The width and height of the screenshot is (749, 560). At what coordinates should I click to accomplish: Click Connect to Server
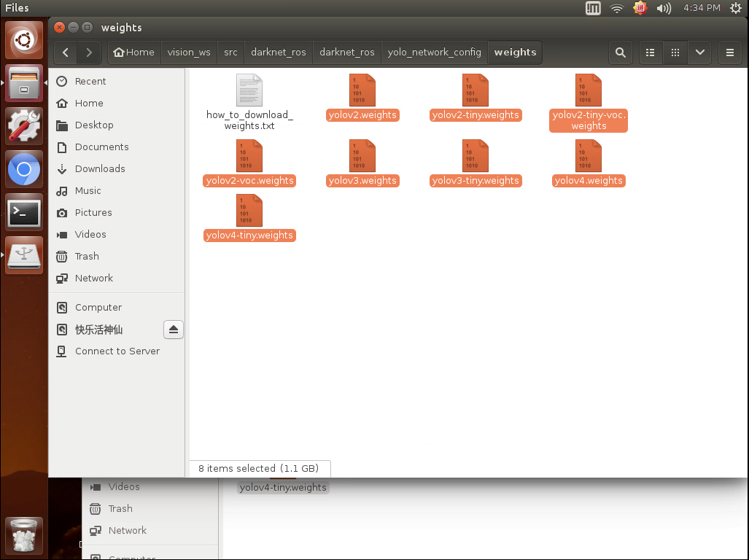pyautogui.click(x=117, y=351)
